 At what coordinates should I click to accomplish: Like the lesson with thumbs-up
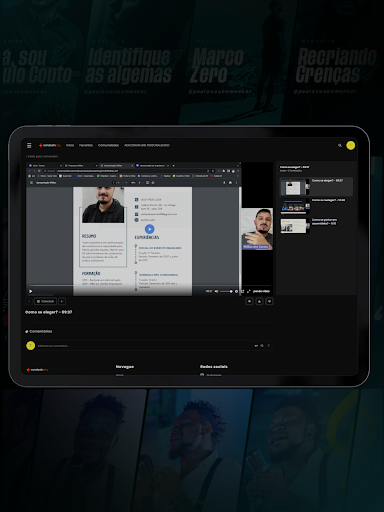coord(259,301)
